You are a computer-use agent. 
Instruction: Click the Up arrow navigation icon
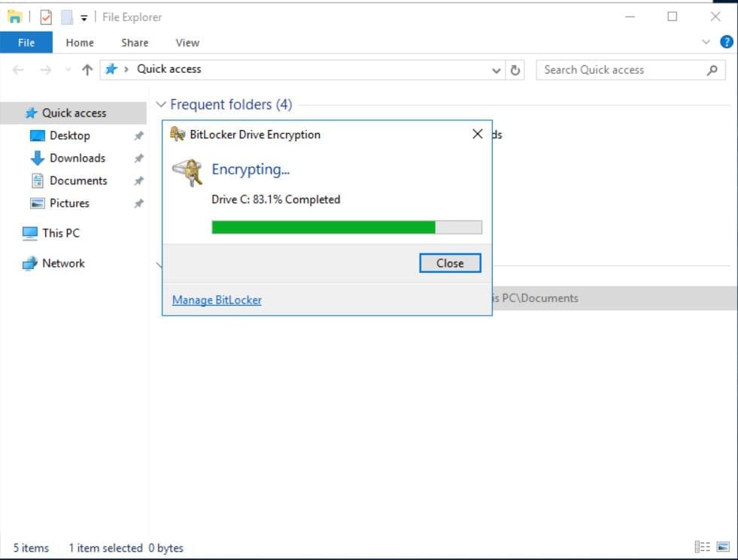point(87,70)
